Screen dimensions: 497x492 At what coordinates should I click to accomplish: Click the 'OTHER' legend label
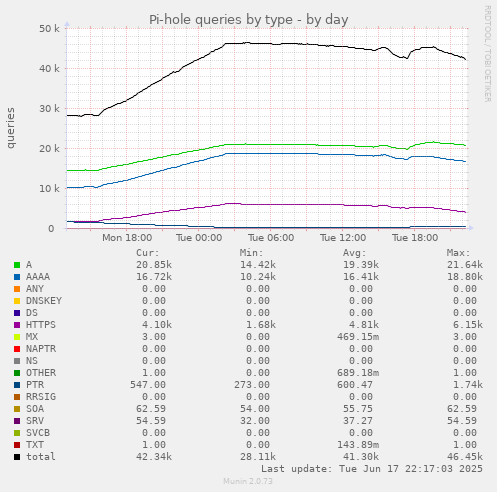click(41, 373)
